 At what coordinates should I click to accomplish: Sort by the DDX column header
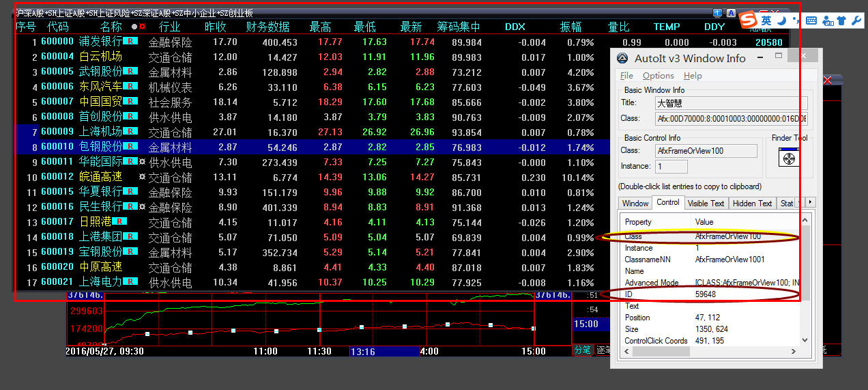(515, 27)
